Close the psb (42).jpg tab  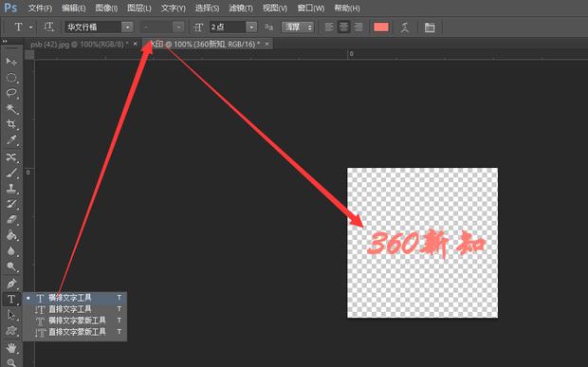click(x=136, y=44)
